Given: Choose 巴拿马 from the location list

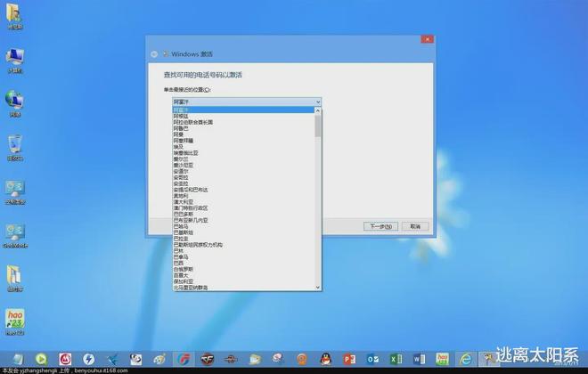Looking at the screenshot, I should coord(243,257).
